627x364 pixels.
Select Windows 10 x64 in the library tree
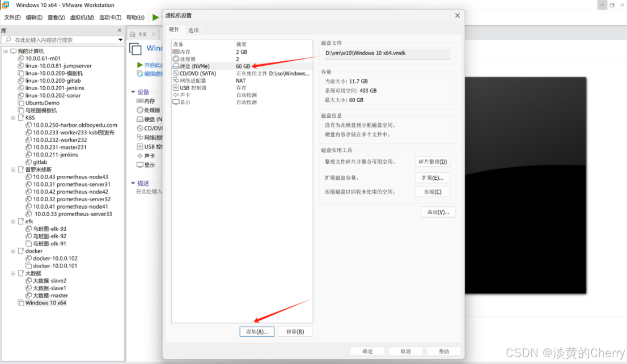click(x=45, y=303)
